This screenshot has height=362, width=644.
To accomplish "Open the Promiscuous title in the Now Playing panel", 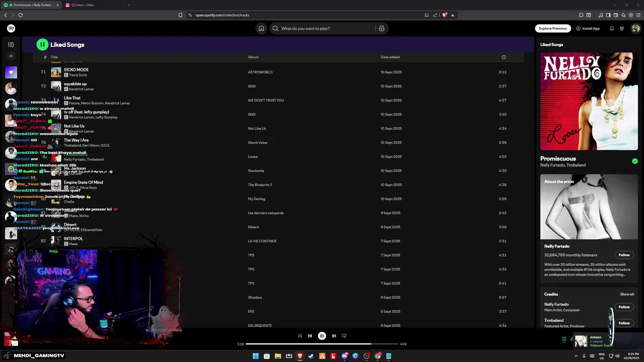I will click(x=558, y=158).
